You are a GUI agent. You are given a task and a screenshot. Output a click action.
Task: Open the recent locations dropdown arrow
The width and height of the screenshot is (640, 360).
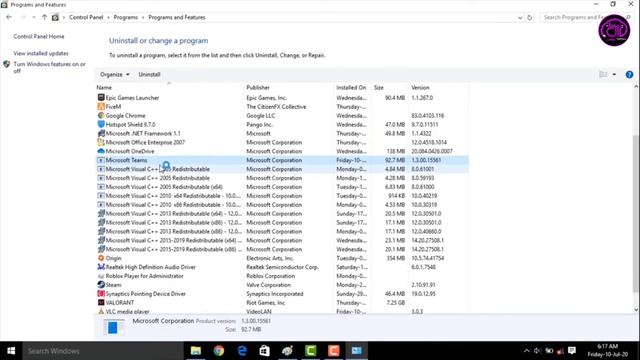pyautogui.click(x=34, y=17)
